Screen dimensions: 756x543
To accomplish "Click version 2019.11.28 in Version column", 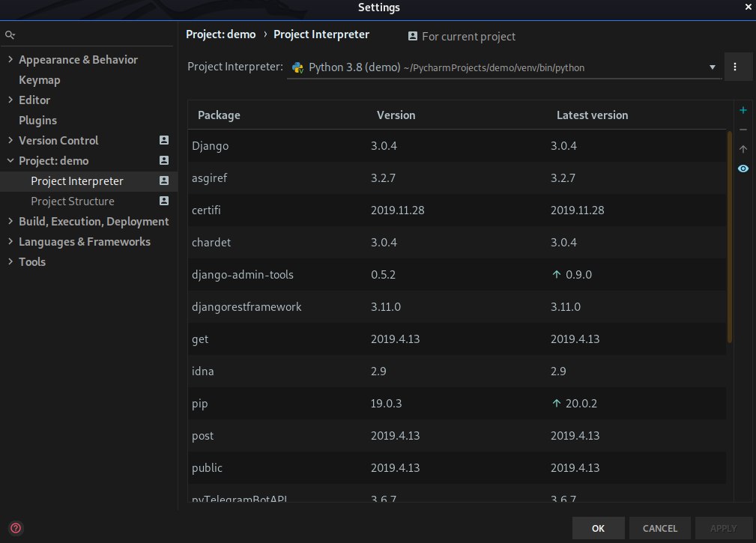I will coord(397,210).
